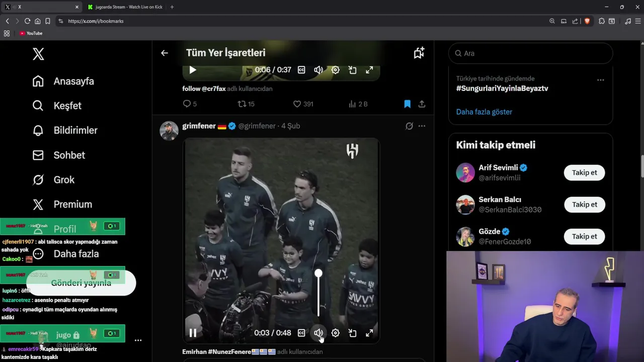Open Premium in X sidebar
Screen dimensions: 644x362
[x=62, y=204]
